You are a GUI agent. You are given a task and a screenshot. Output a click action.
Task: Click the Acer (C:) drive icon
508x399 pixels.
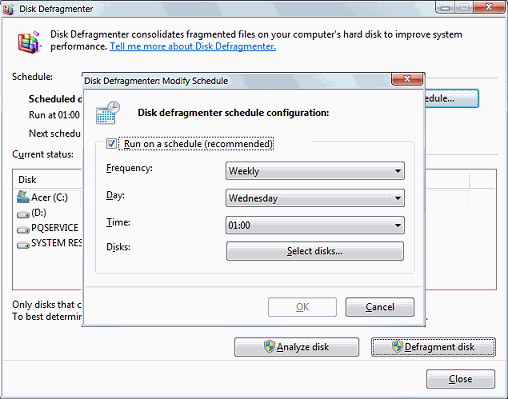point(23,197)
